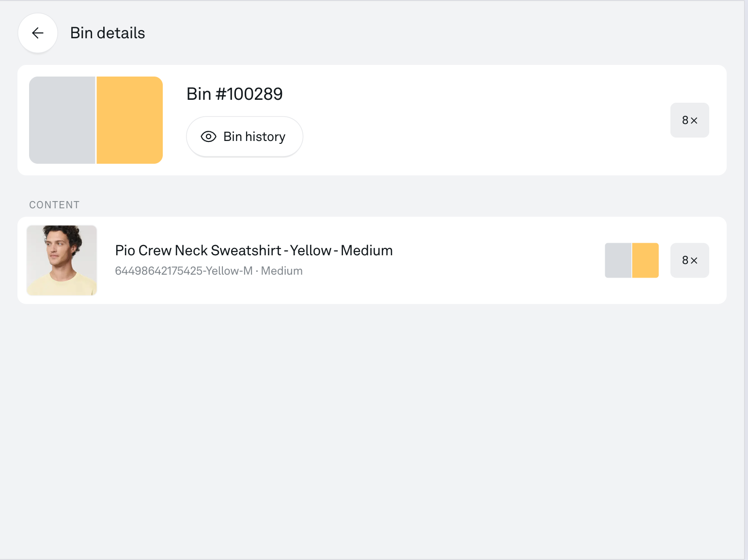Viewport: 748px width, 560px height.
Task: Click yellow half of the row's small bin icon
Action: point(646,260)
